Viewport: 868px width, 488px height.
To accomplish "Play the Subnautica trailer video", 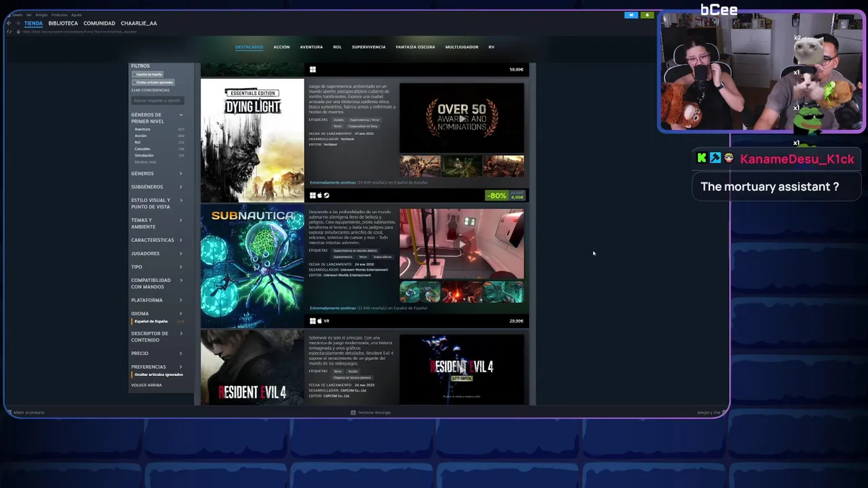I will (x=462, y=244).
